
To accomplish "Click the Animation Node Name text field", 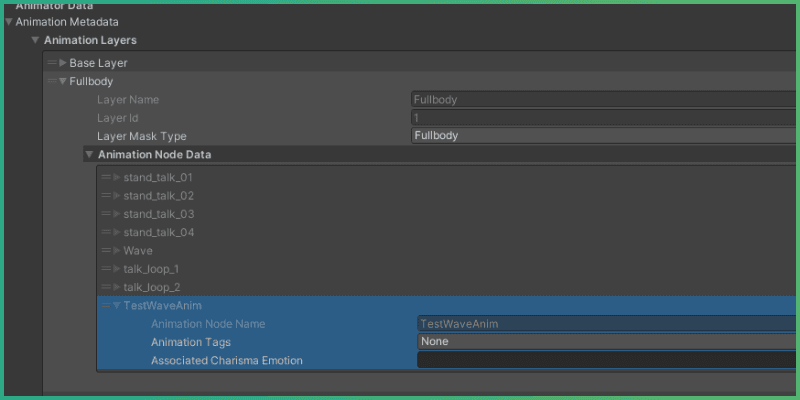I will pyautogui.click(x=606, y=324).
